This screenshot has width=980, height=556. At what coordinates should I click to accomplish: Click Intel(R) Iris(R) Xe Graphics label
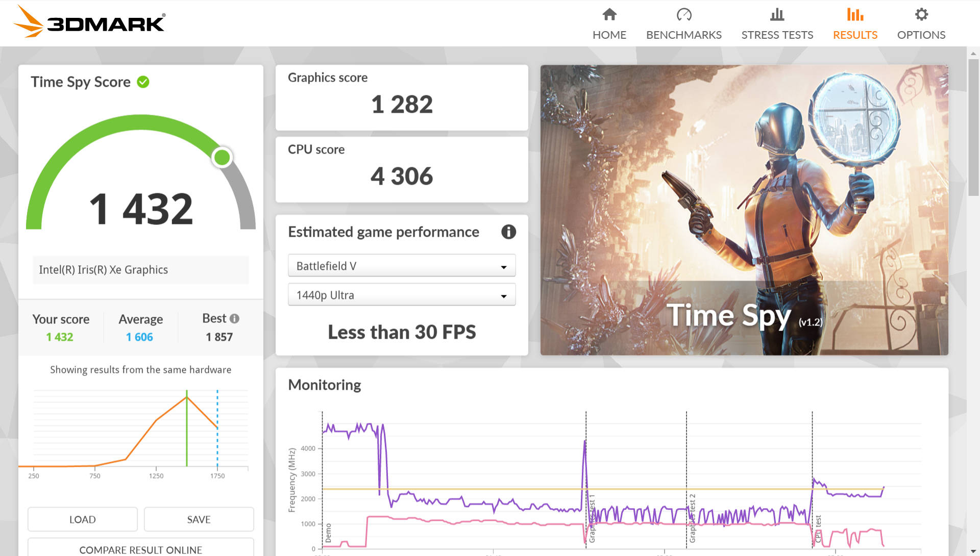pos(103,270)
